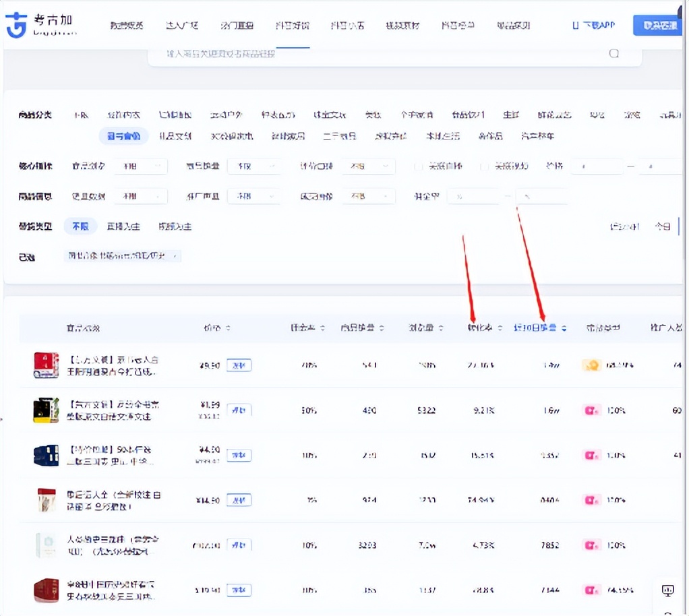Open the second 不限 dropdown in 商品信息 row
689x616 pixels.
tap(254, 196)
